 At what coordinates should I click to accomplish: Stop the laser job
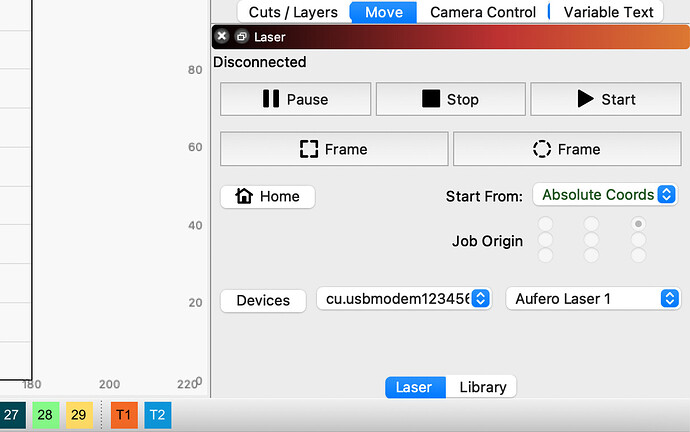pos(451,99)
